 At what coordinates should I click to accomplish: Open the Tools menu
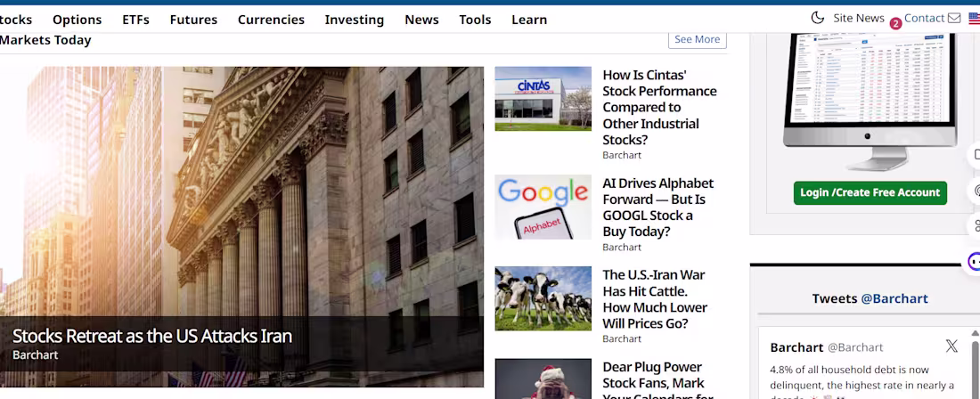tap(475, 20)
